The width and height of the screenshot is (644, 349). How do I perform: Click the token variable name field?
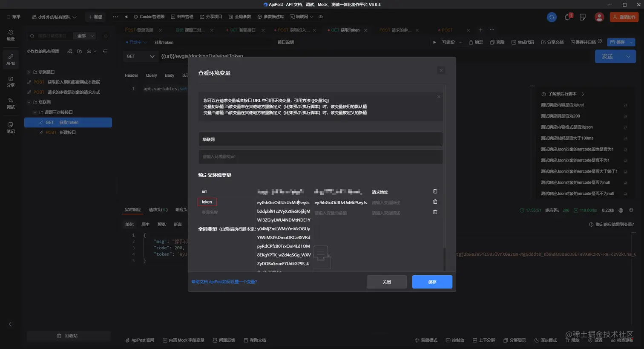(x=207, y=202)
